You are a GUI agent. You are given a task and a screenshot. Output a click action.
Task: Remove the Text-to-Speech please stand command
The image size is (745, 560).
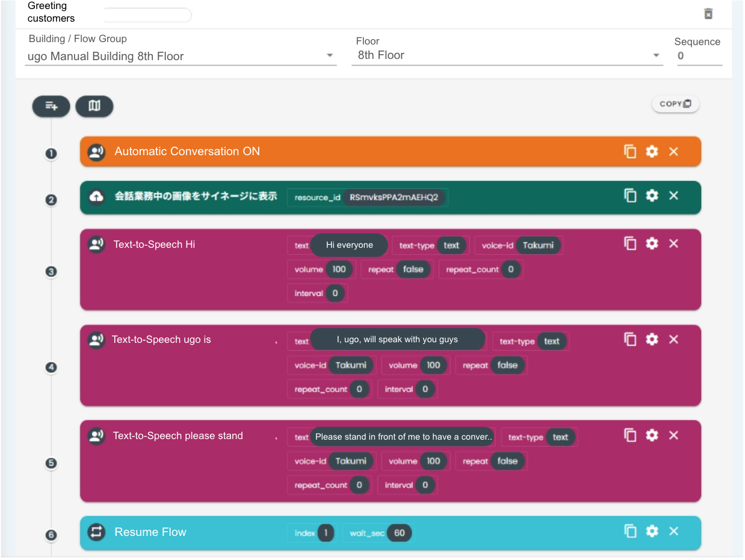click(x=673, y=435)
